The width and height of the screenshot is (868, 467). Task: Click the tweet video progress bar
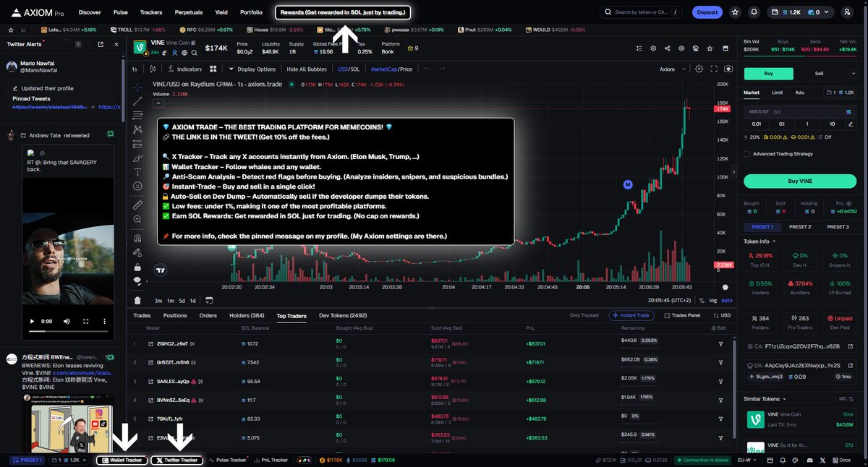tap(69, 330)
